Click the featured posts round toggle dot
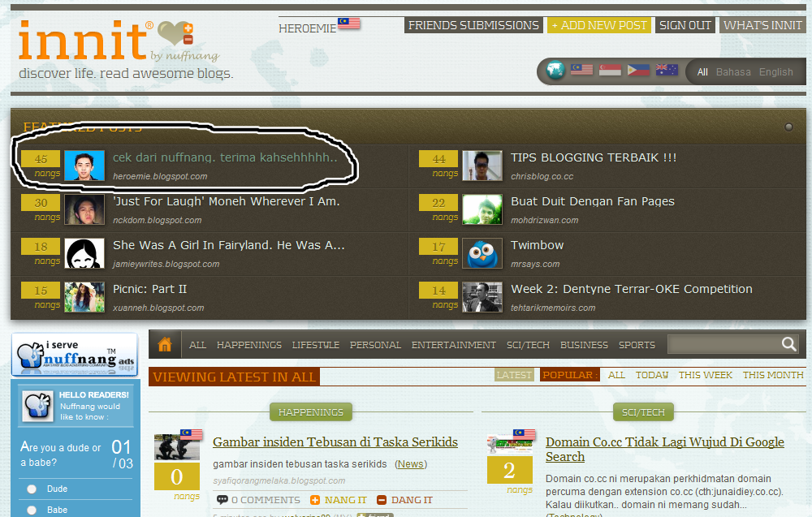 [x=788, y=127]
